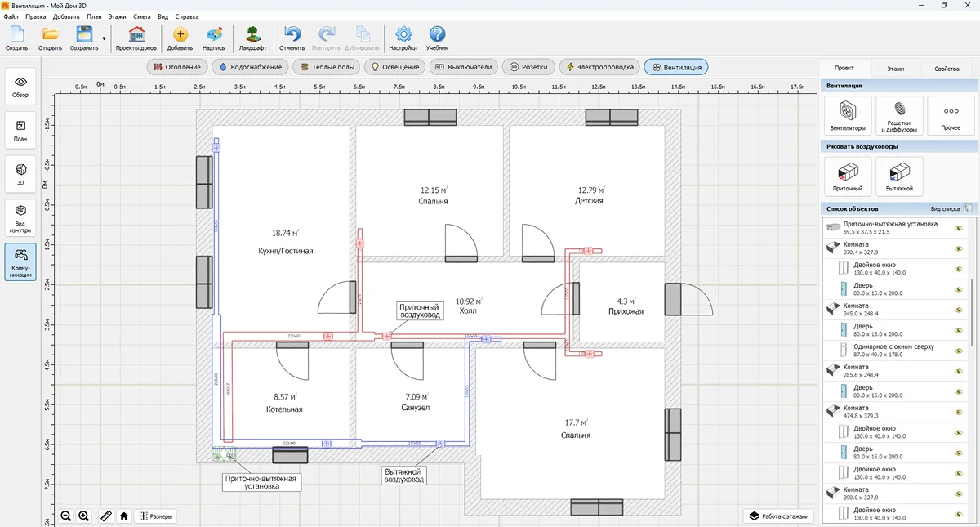Switch to the 3D view mode
Screen dimensions: 980x527
(20, 174)
